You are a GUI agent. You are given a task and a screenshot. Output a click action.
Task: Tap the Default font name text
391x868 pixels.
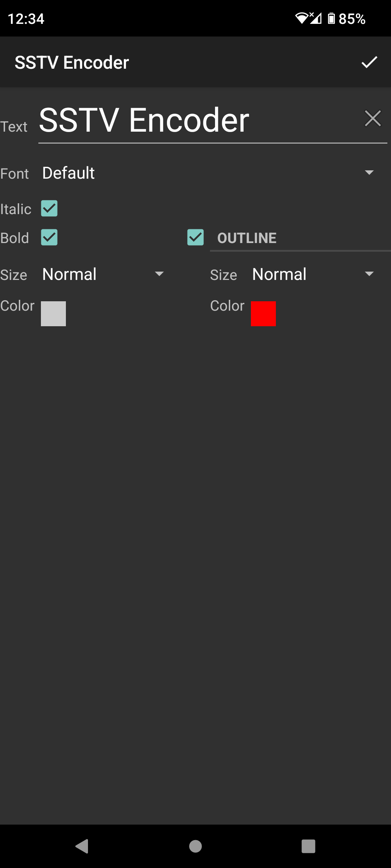coord(68,173)
